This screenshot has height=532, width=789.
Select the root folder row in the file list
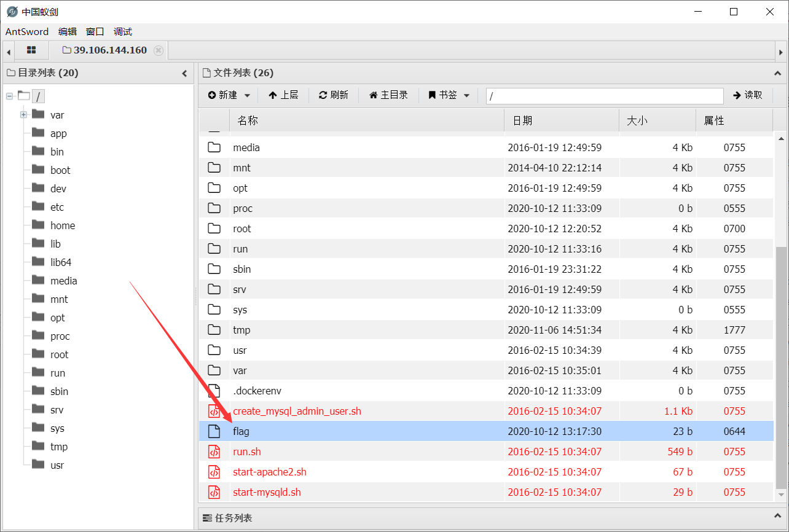click(486, 229)
